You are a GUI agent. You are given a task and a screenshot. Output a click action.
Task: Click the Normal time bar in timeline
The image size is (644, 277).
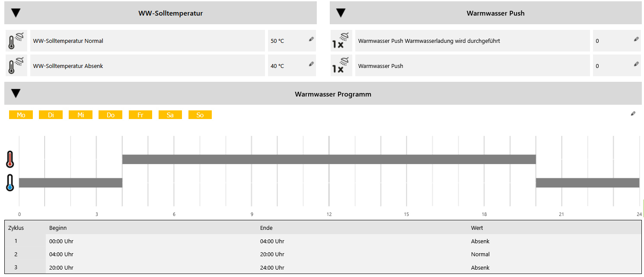(x=328, y=159)
